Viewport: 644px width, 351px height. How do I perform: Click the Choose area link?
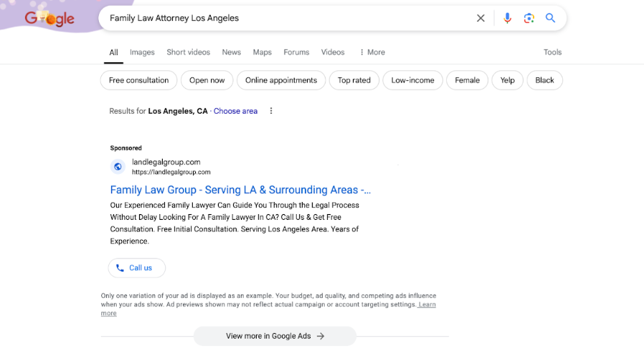pos(235,111)
